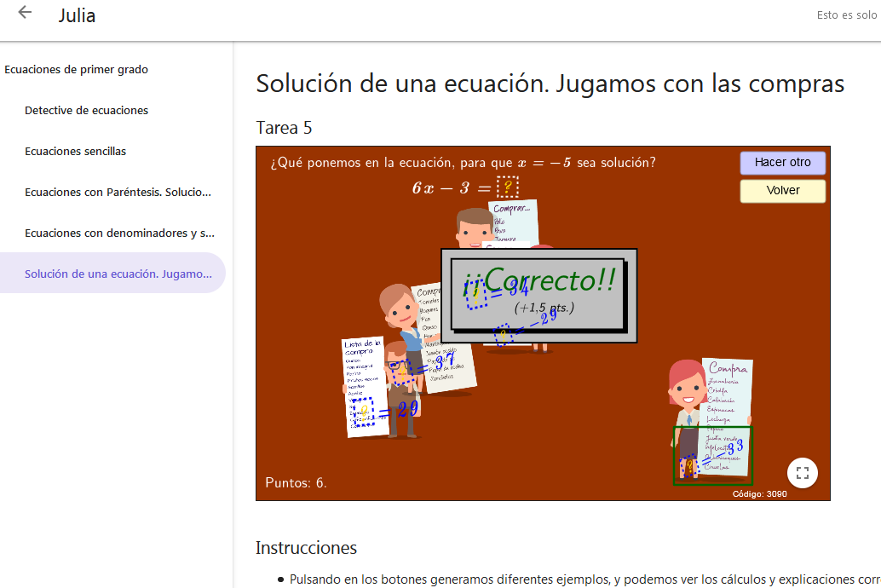Select the answer 33 card

(712, 455)
